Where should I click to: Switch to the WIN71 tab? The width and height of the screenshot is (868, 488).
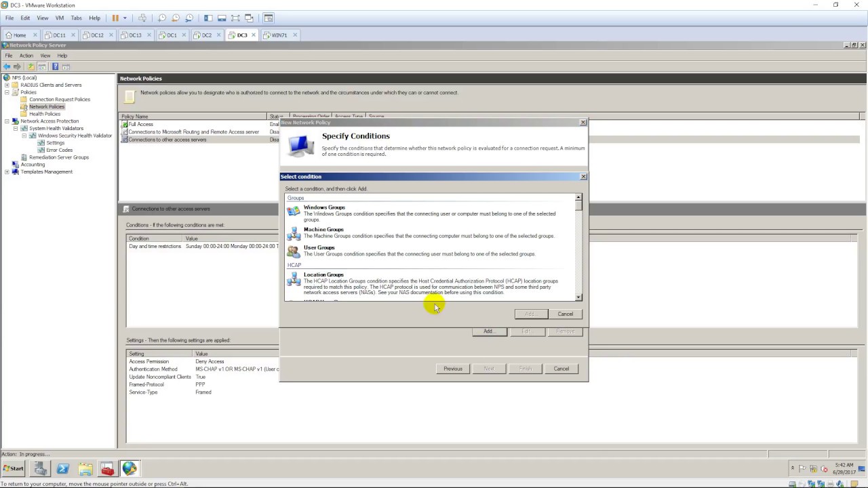point(279,35)
